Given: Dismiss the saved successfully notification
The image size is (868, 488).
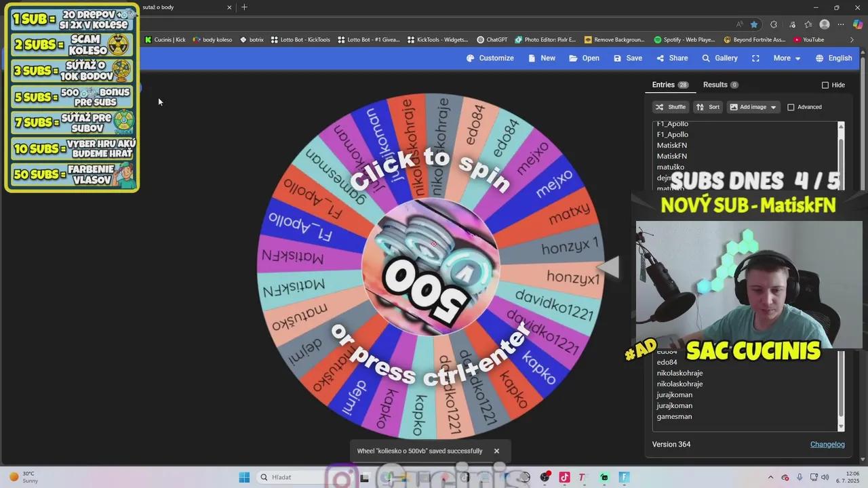Looking at the screenshot, I should tap(496, 451).
